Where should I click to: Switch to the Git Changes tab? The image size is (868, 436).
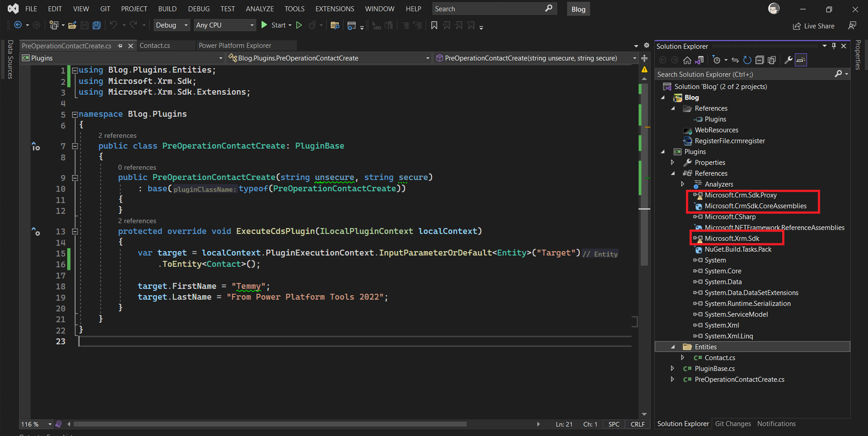pyautogui.click(x=733, y=424)
